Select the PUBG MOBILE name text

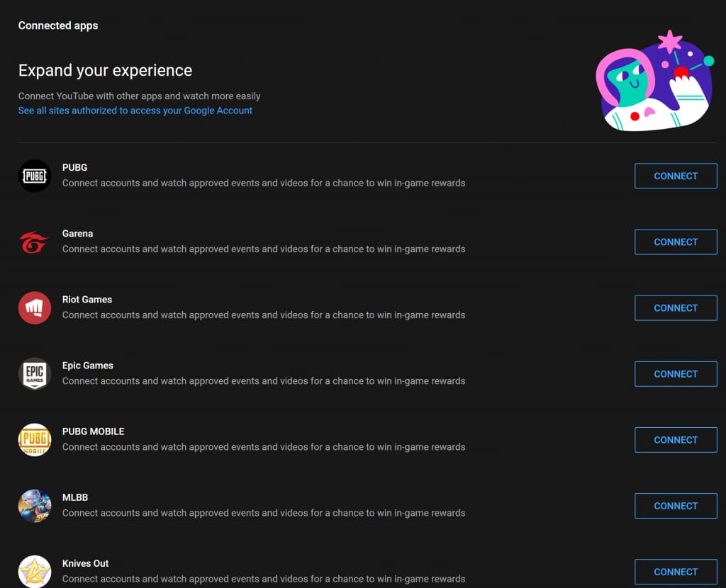[x=93, y=431]
